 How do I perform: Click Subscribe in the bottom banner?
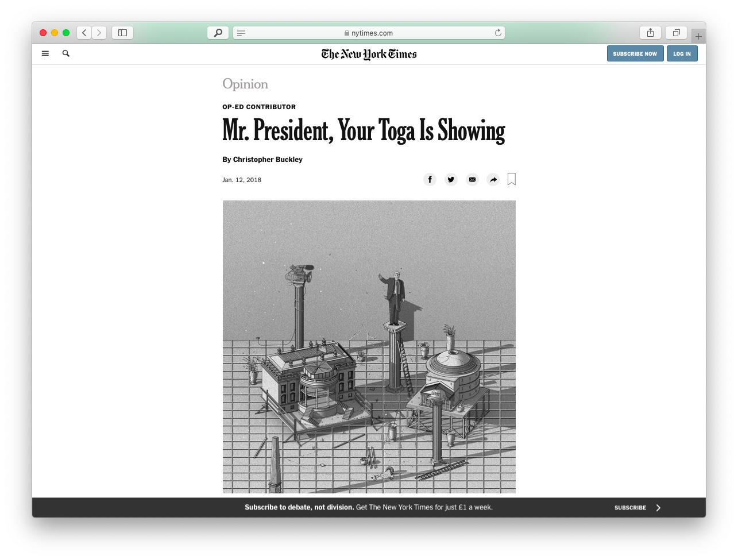[x=630, y=508]
